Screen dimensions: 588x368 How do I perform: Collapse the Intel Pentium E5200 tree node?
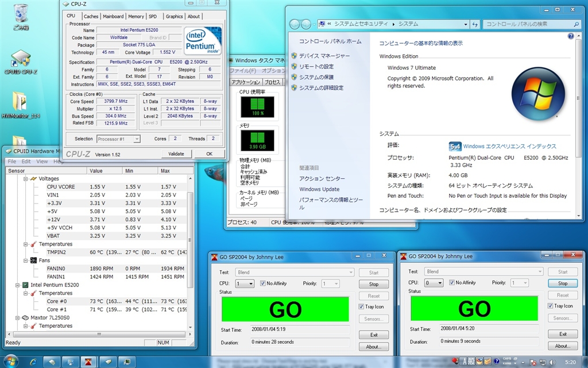(x=18, y=285)
